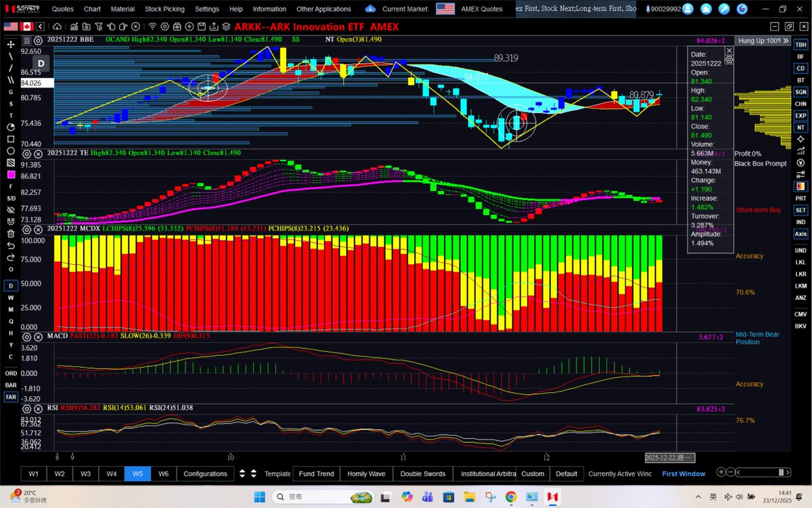This screenshot has height=508, width=812.
Task: Apply the Double Swords template
Action: point(423,473)
